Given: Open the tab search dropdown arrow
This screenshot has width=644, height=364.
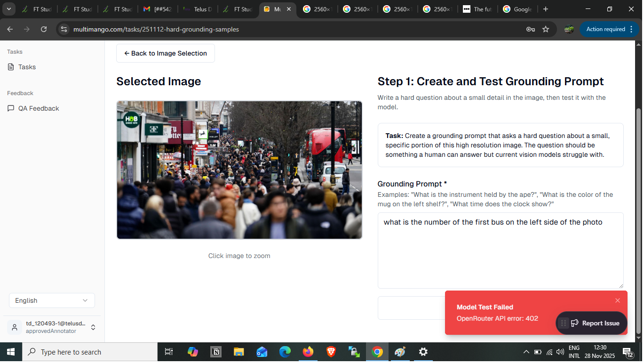Looking at the screenshot, I should (8, 9).
